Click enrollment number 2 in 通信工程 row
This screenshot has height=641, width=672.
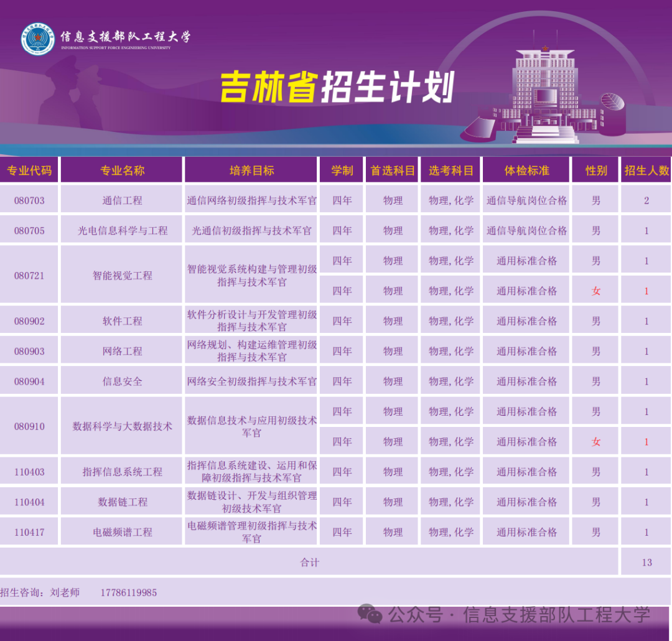click(646, 200)
